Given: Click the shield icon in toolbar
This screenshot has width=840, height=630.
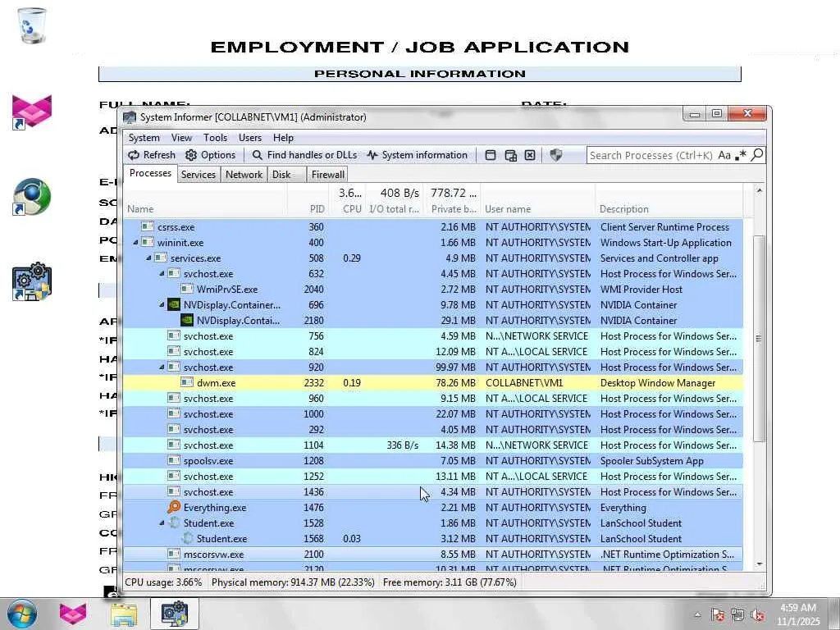Looking at the screenshot, I should [x=556, y=155].
